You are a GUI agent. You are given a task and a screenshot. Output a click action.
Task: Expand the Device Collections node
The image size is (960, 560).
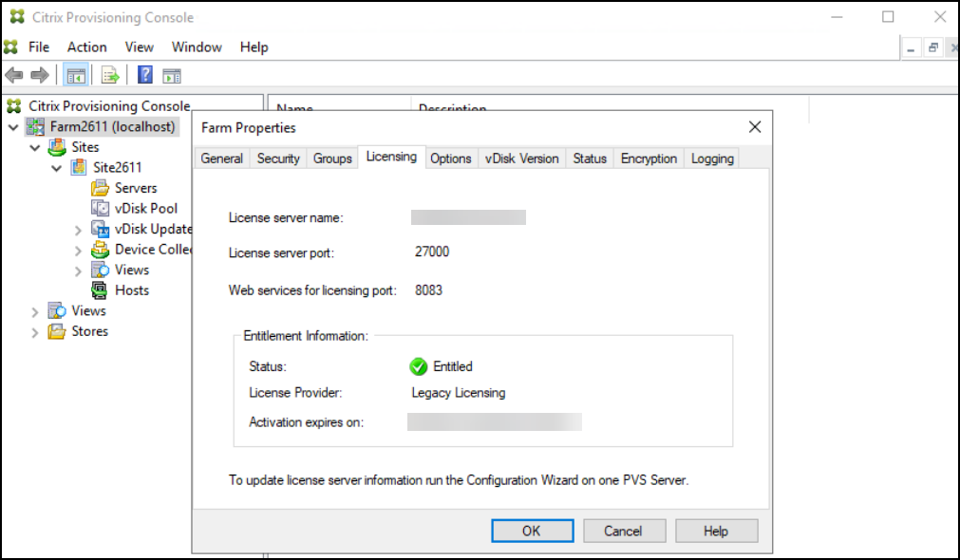click(x=79, y=249)
